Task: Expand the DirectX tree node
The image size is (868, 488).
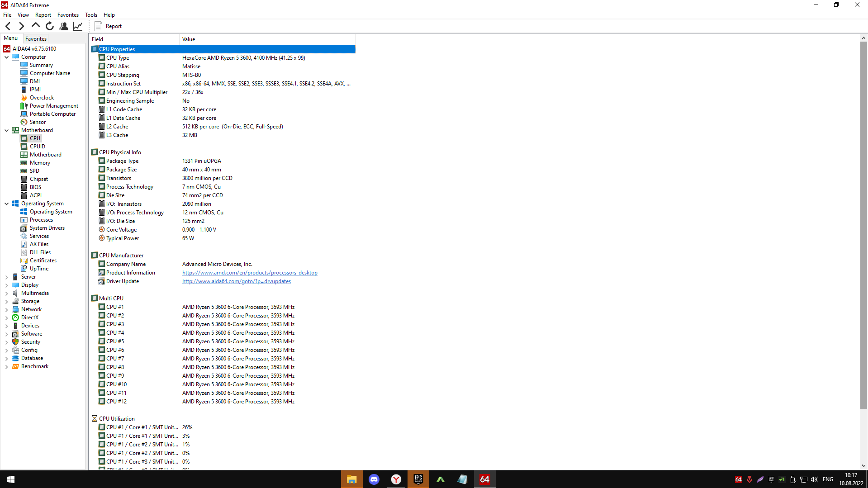Action: click(x=7, y=317)
